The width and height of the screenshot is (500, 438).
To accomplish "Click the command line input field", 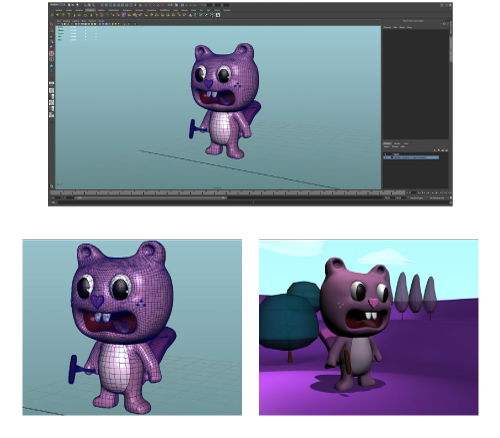I will 155,202.
